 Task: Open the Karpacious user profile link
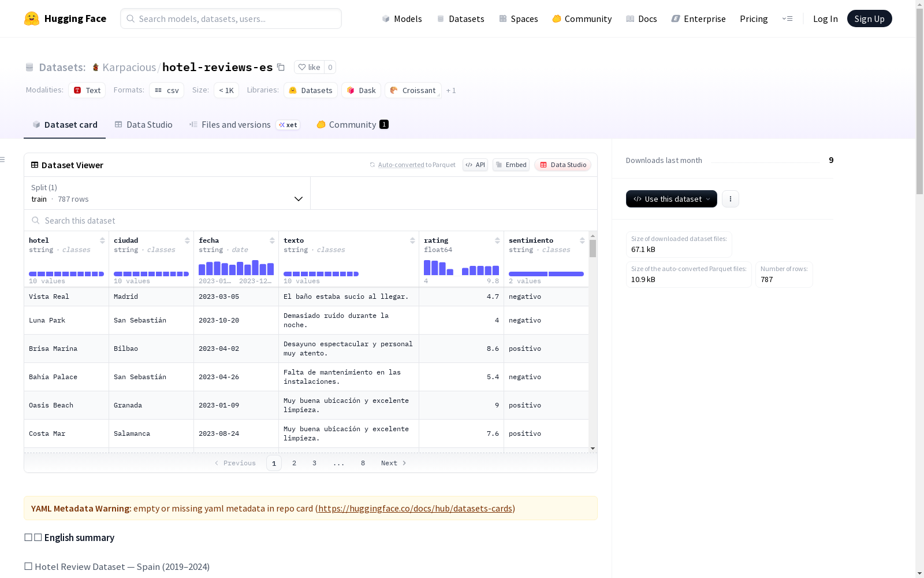(129, 67)
